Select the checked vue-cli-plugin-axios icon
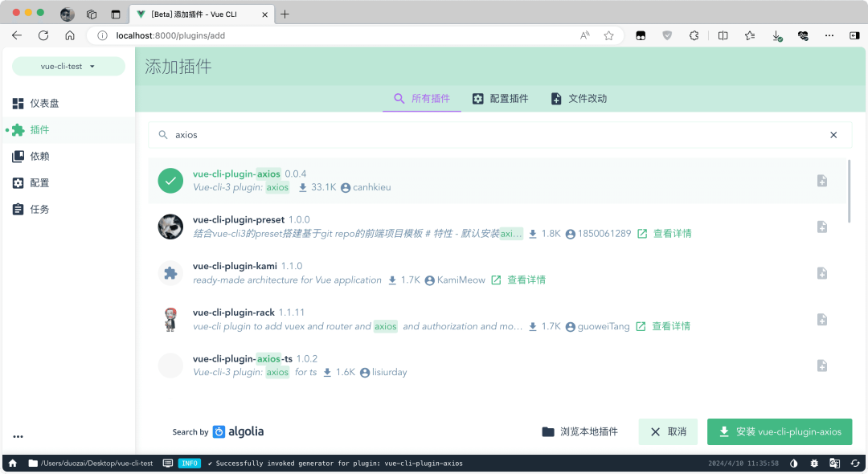Viewport: 868px width, 474px height. (x=170, y=181)
